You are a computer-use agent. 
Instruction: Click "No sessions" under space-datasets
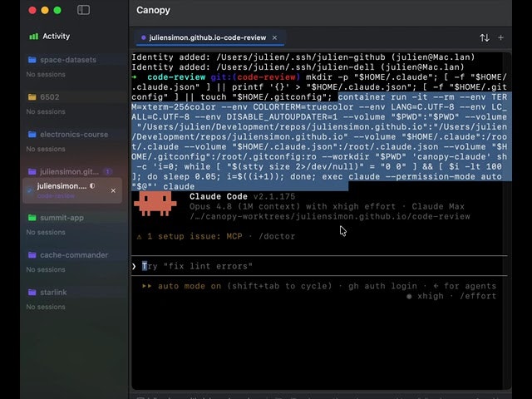[46, 74]
